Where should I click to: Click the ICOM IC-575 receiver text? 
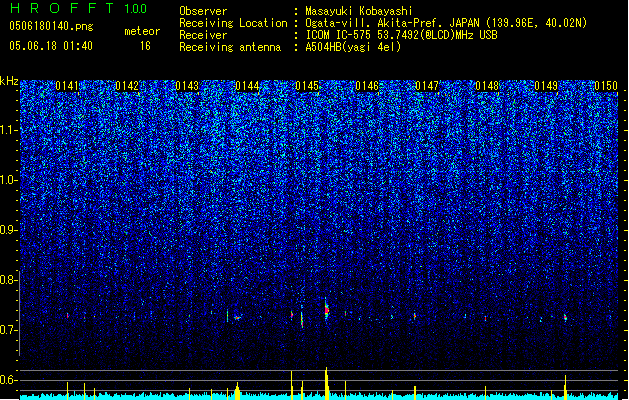(401, 35)
